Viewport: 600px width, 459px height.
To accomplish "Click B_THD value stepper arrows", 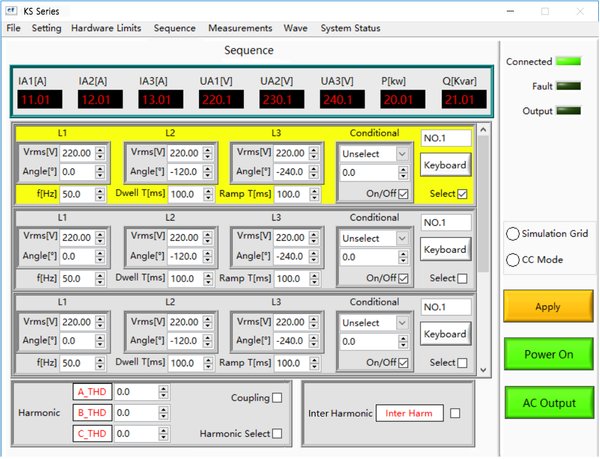I will [x=163, y=413].
